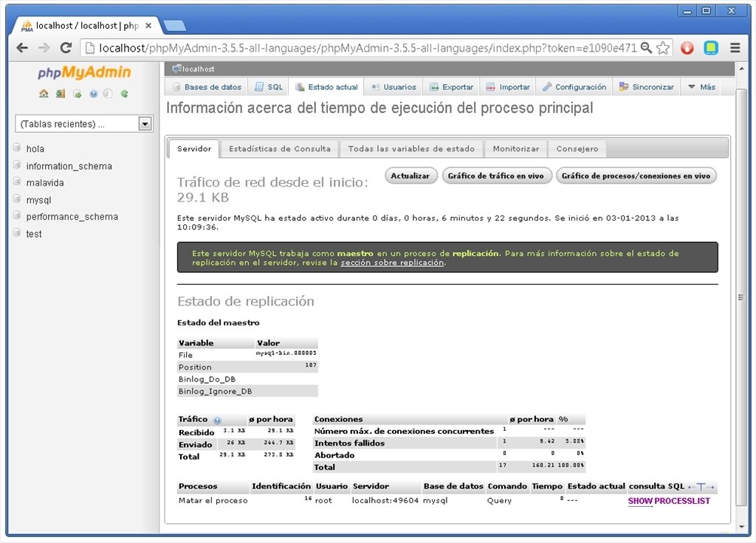Open the query window icon in sidebar
Viewport: 756px width, 543px height.
pos(77,94)
